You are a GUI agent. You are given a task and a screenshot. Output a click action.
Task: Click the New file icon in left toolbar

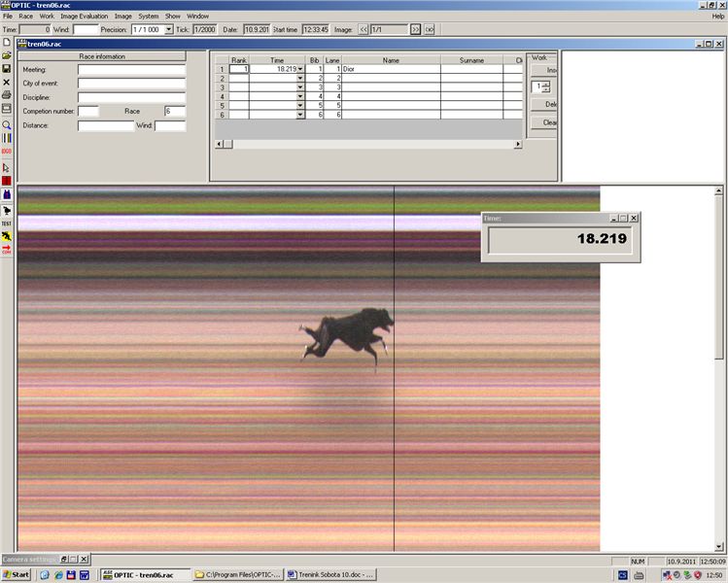pyautogui.click(x=7, y=42)
